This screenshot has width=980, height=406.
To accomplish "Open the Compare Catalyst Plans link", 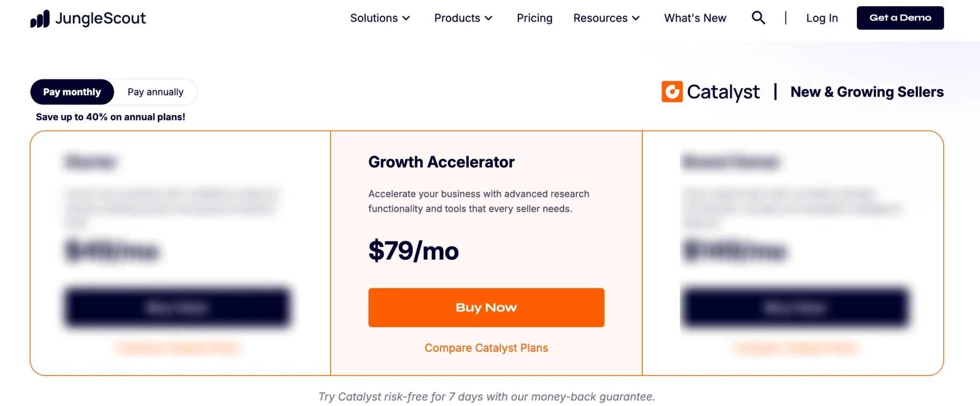I will click(x=486, y=348).
